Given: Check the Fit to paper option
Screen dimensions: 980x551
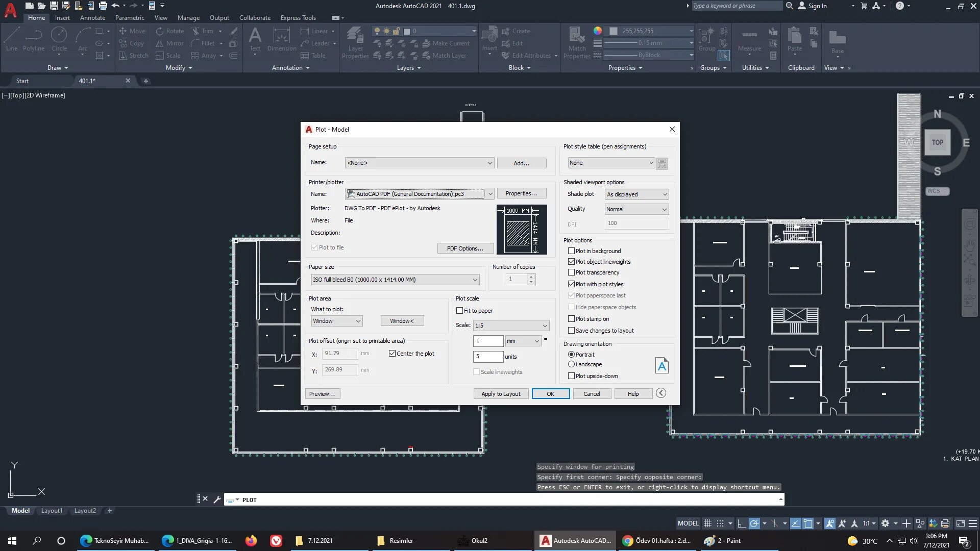Looking at the screenshot, I should [460, 311].
